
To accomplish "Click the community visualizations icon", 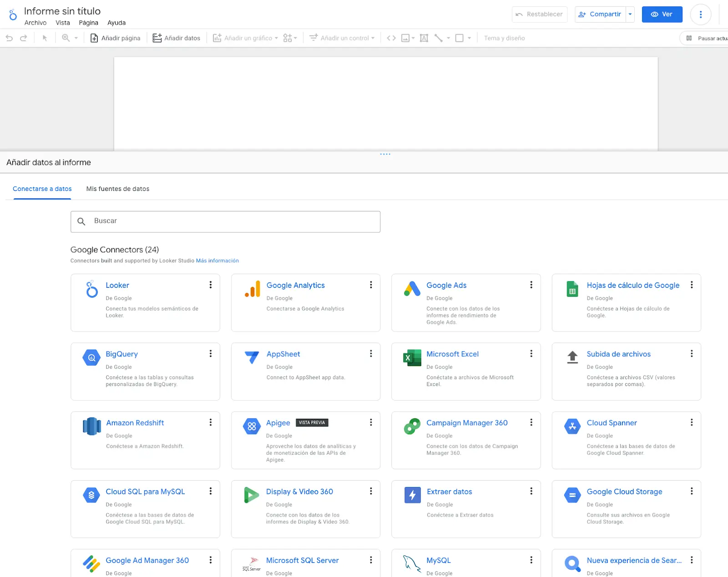I will [x=288, y=38].
